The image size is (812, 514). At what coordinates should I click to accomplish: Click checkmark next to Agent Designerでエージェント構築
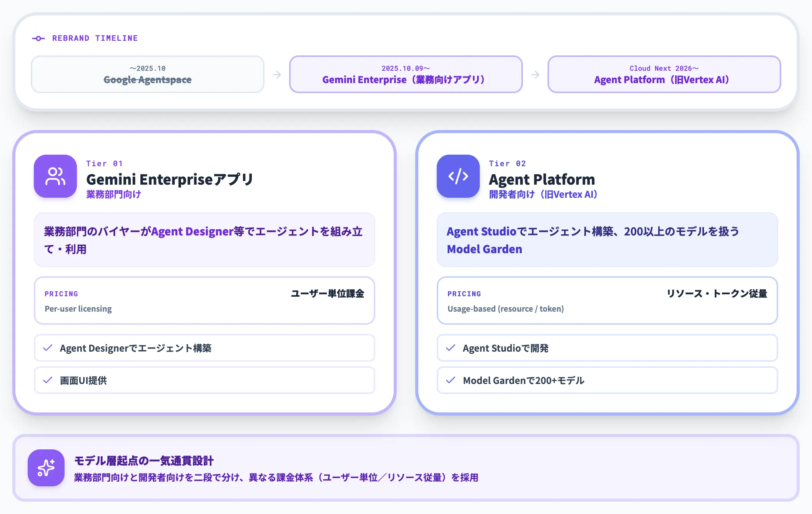[48, 348]
